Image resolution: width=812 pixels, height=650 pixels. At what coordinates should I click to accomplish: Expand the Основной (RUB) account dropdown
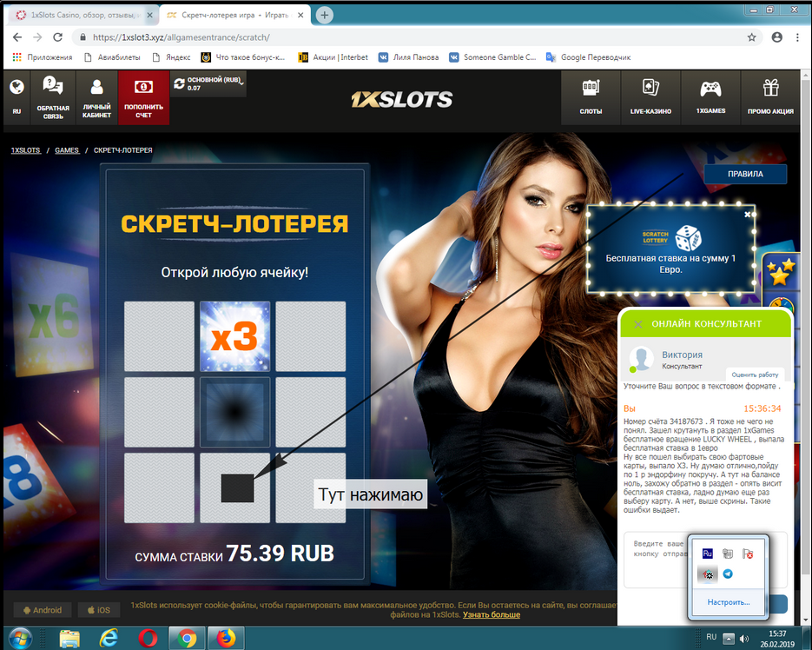pos(215,83)
